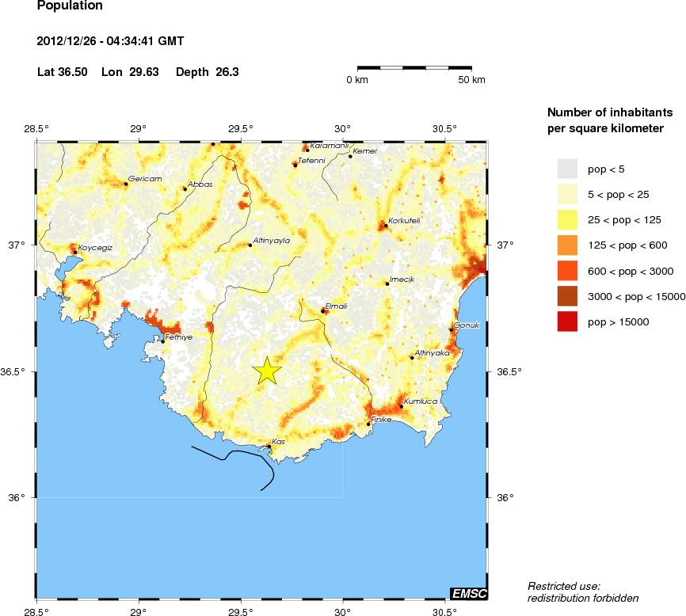Select the Kas city marker

(269, 447)
